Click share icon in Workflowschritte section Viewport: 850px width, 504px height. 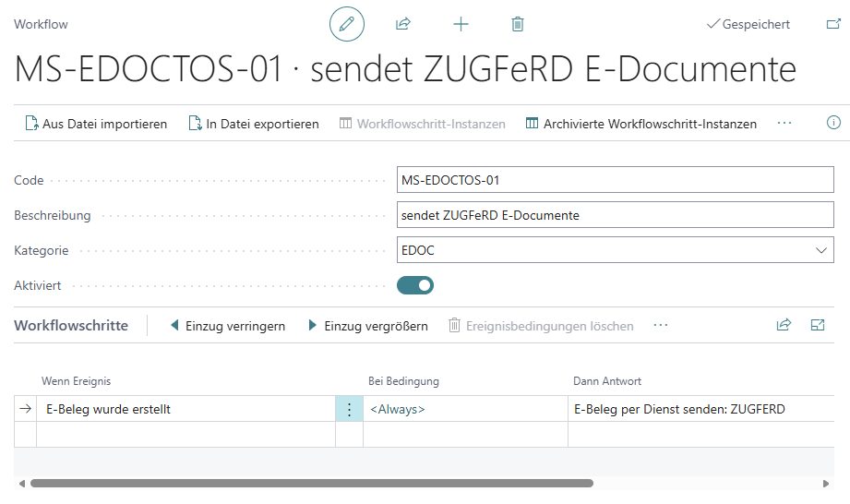pyautogui.click(x=784, y=325)
